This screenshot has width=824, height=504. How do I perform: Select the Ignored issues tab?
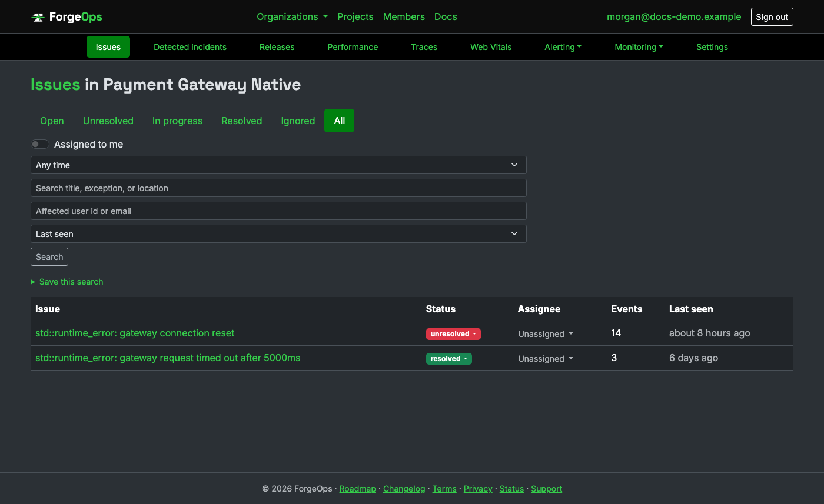(x=298, y=121)
